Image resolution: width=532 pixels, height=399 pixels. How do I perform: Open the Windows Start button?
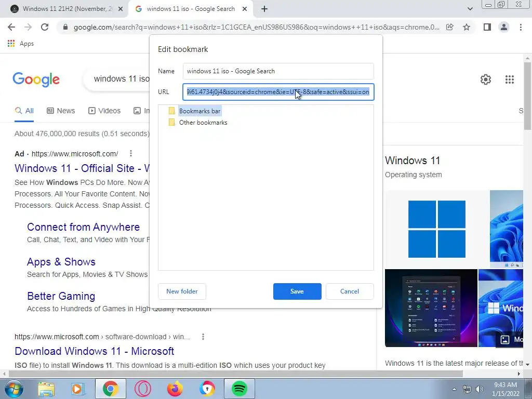[14, 389]
